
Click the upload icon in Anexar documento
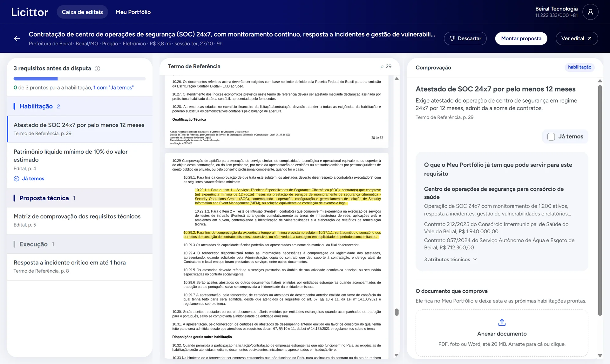tap(502, 322)
